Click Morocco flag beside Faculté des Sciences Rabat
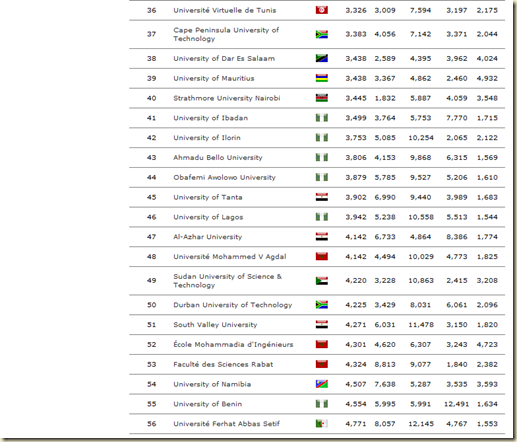517x442 pixels. pos(322,364)
